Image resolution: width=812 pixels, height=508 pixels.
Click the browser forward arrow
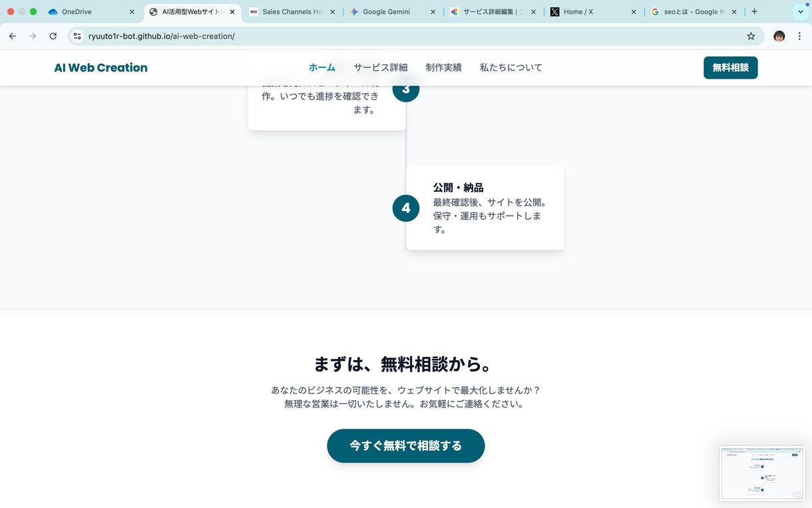tap(33, 36)
